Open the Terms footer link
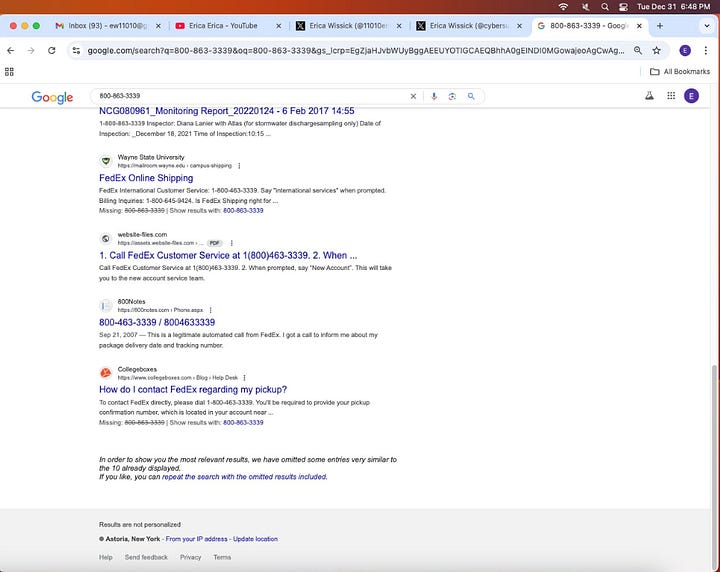Viewport: 720px width, 572px height. (222, 557)
